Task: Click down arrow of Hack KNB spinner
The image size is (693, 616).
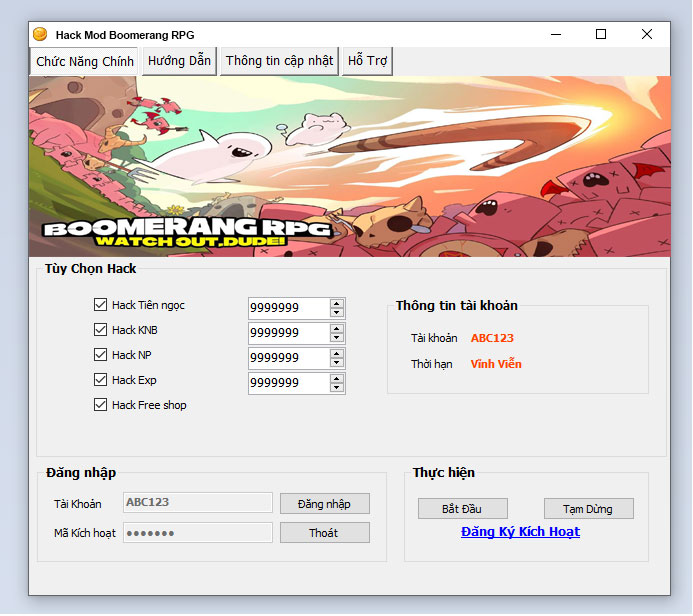Action: click(337, 338)
